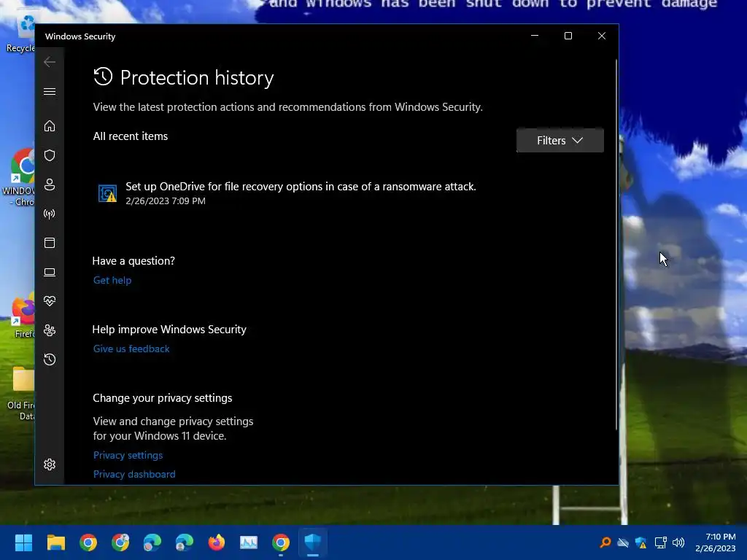Open the Windows Start menu
The width and height of the screenshot is (747, 560).
(23, 542)
